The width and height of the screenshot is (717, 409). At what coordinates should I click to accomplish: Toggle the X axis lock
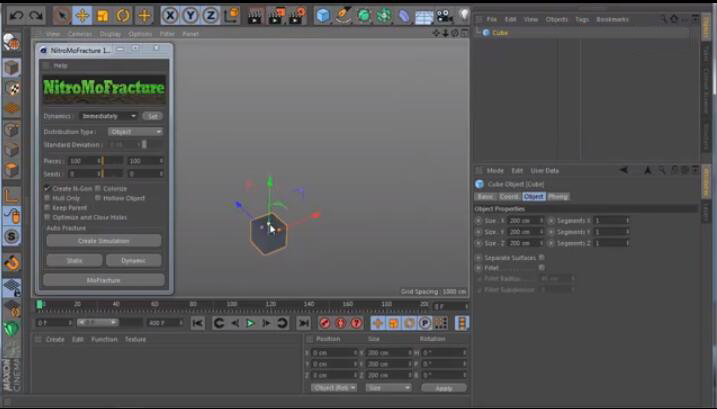[170, 16]
